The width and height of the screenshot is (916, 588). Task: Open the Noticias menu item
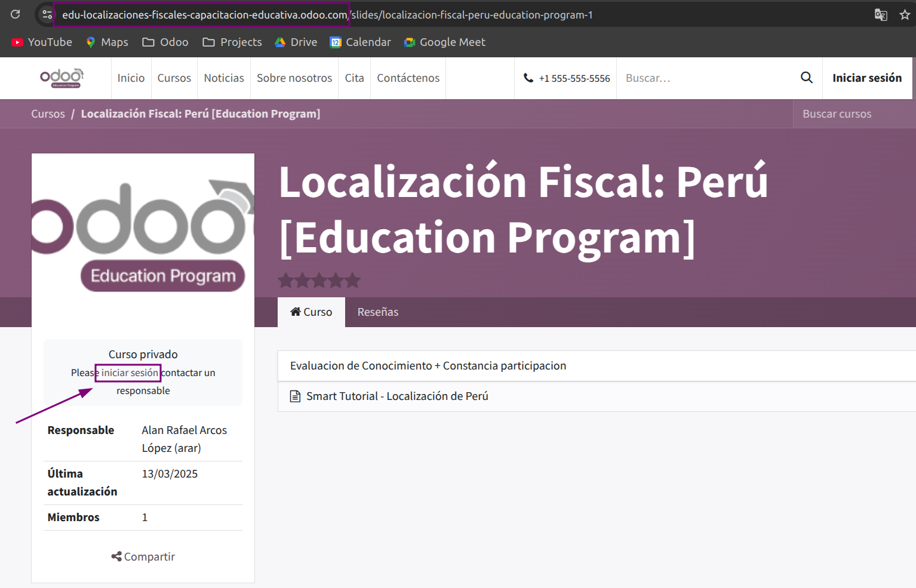click(x=224, y=78)
